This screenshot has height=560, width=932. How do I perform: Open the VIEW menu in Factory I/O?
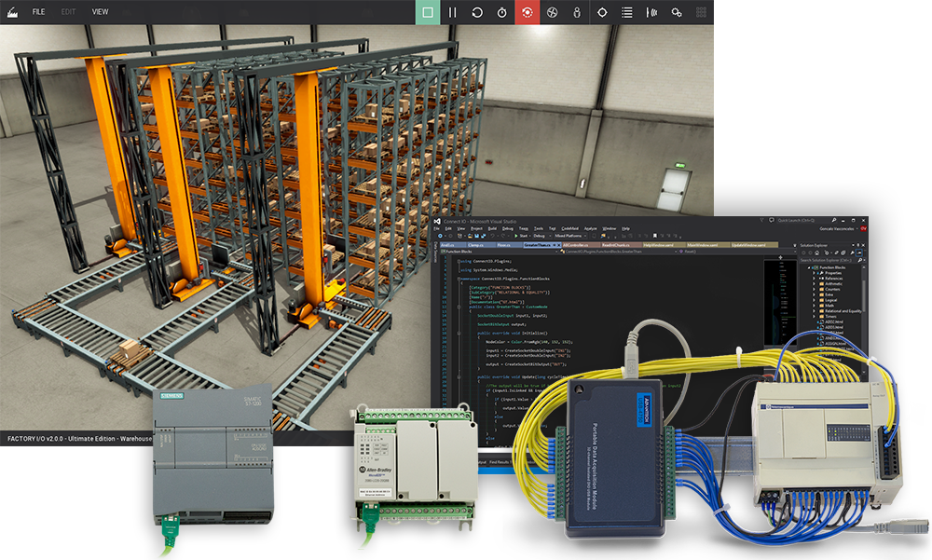click(100, 12)
